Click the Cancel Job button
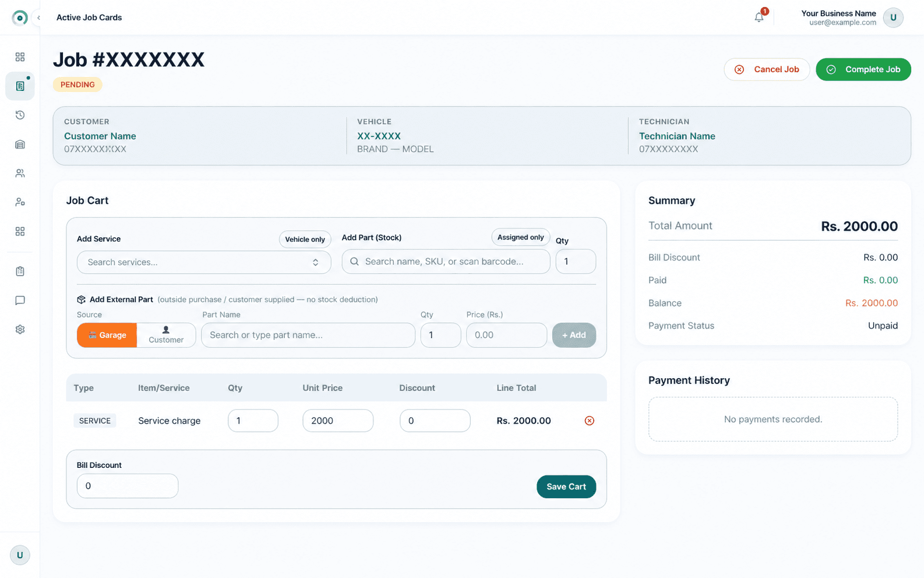The width and height of the screenshot is (924, 578). pyautogui.click(x=767, y=69)
